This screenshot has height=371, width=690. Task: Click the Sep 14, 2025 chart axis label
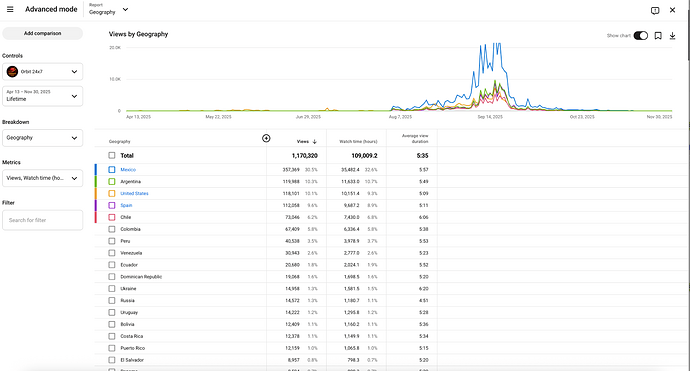(490, 117)
